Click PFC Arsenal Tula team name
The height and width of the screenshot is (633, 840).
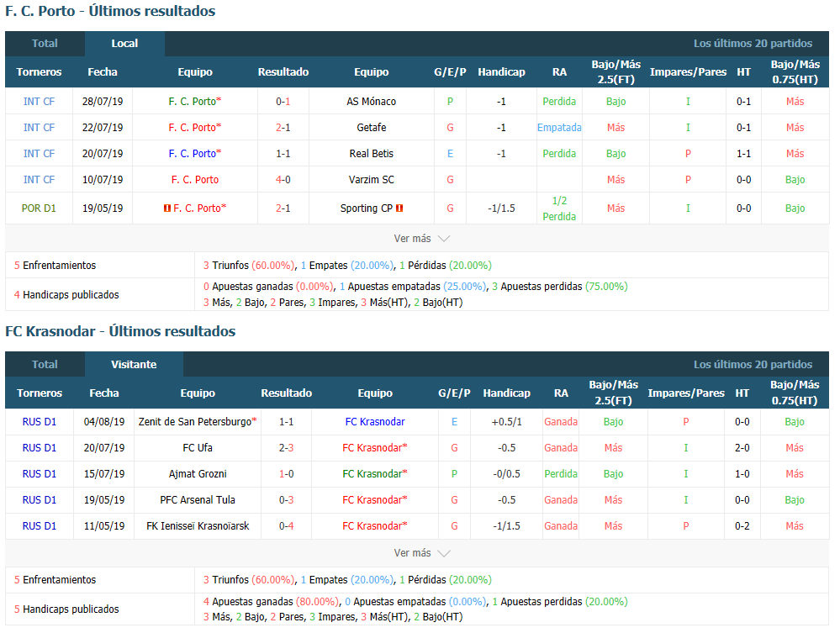(197, 500)
